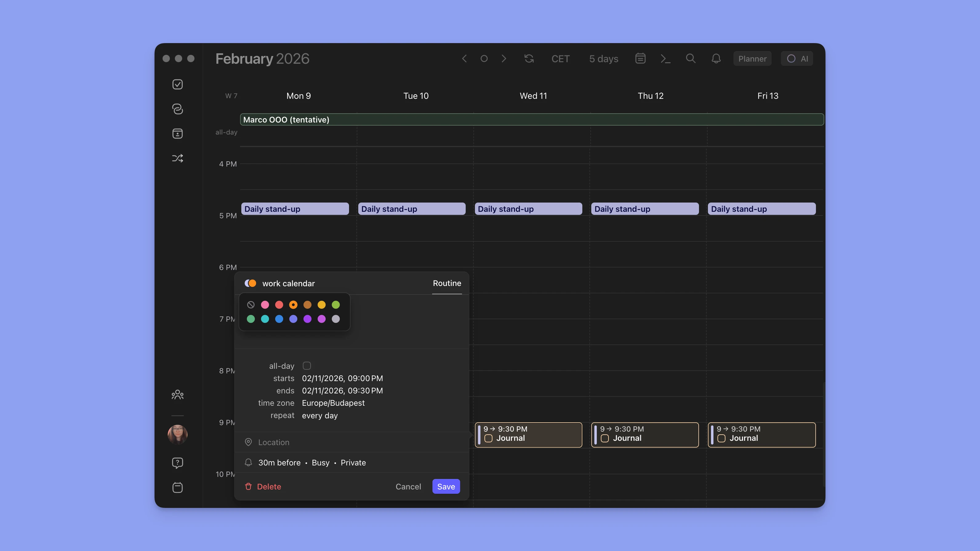Click the sync refresh icon in the toolbar
The height and width of the screenshot is (551, 980).
pyautogui.click(x=528, y=58)
